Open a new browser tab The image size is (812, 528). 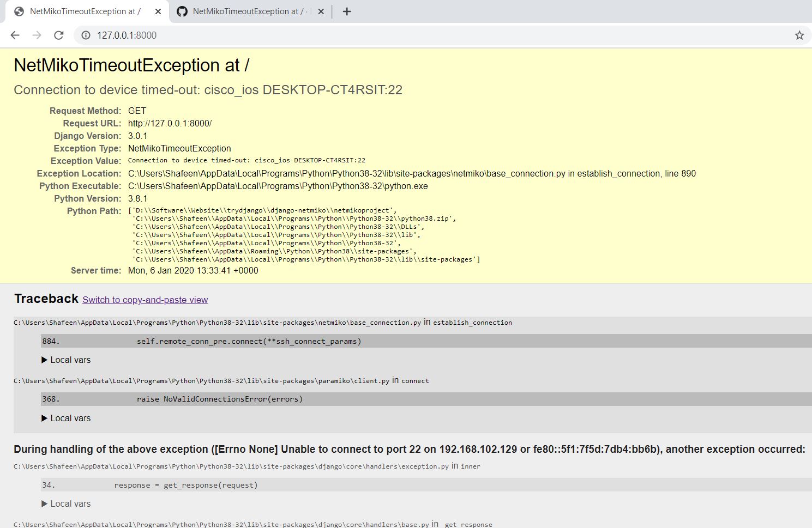tap(347, 11)
